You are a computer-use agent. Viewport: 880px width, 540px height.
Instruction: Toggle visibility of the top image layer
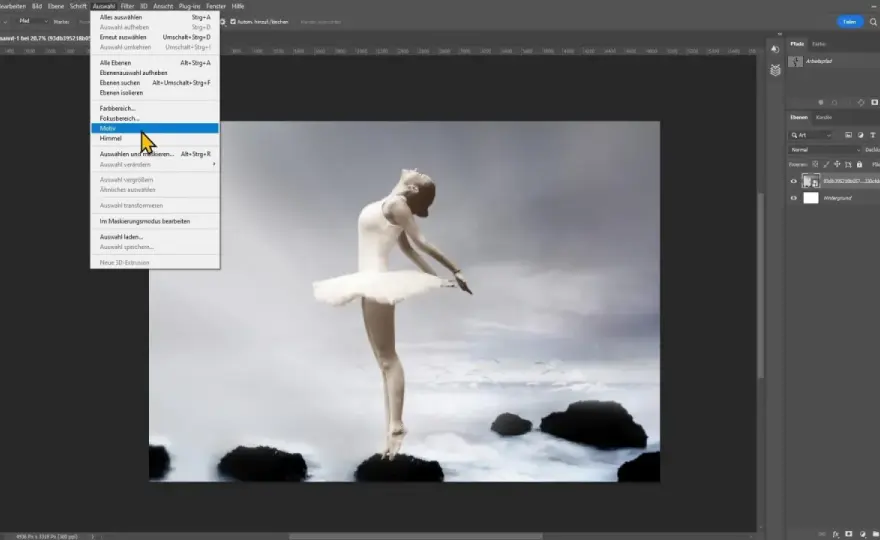pos(794,181)
